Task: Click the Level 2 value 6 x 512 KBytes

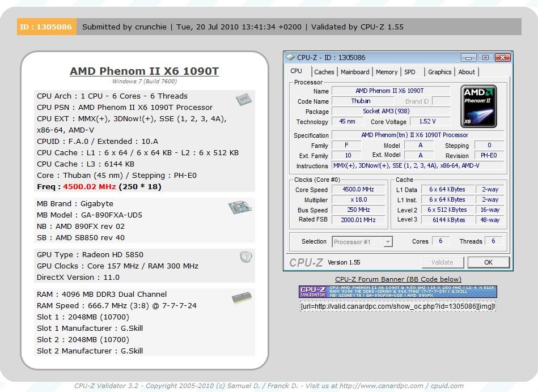Action: pyautogui.click(x=447, y=210)
